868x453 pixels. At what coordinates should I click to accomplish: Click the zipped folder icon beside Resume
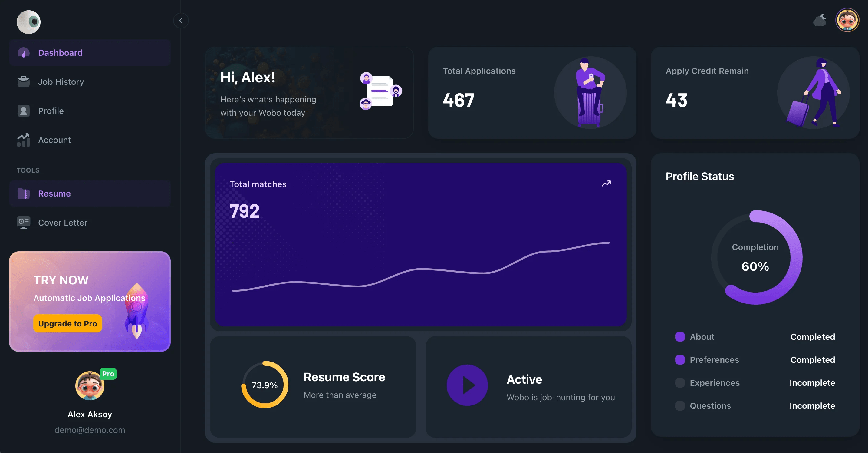pos(24,193)
